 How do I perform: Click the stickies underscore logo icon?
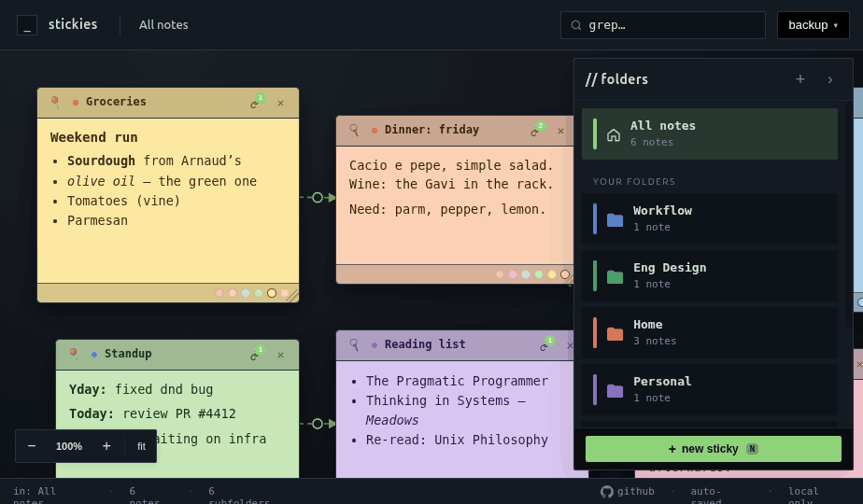[x=27, y=25]
